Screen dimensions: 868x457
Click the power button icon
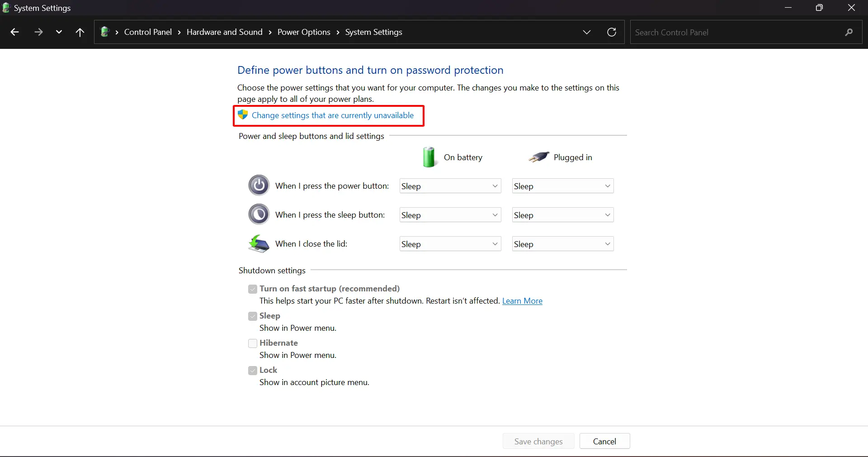[x=259, y=186]
